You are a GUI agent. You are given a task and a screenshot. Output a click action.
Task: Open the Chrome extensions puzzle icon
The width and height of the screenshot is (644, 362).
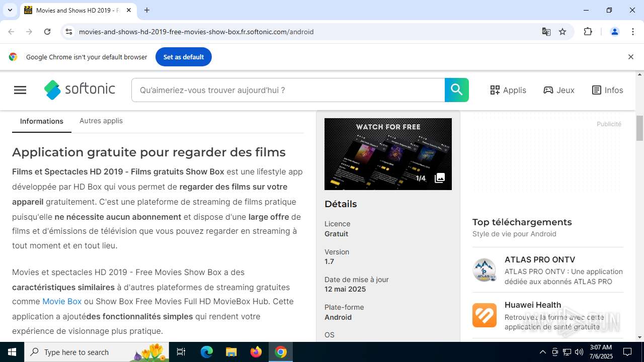(588, 32)
